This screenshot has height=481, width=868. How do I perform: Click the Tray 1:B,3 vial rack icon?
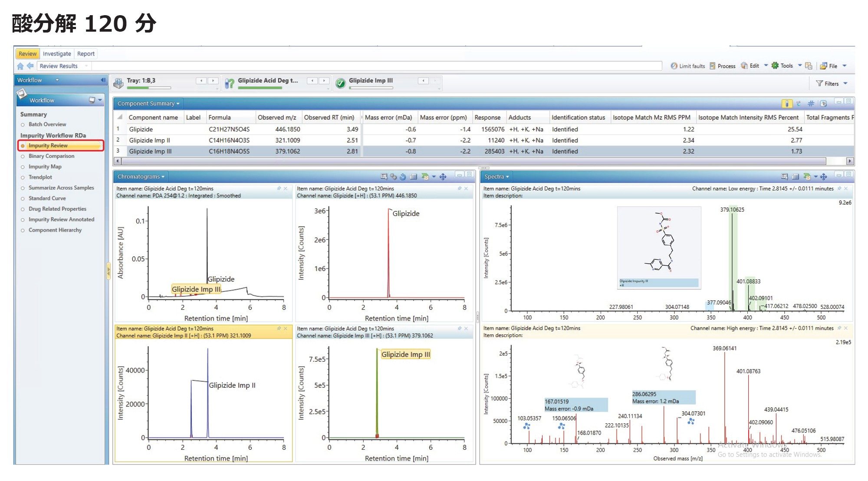click(x=118, y=83)
